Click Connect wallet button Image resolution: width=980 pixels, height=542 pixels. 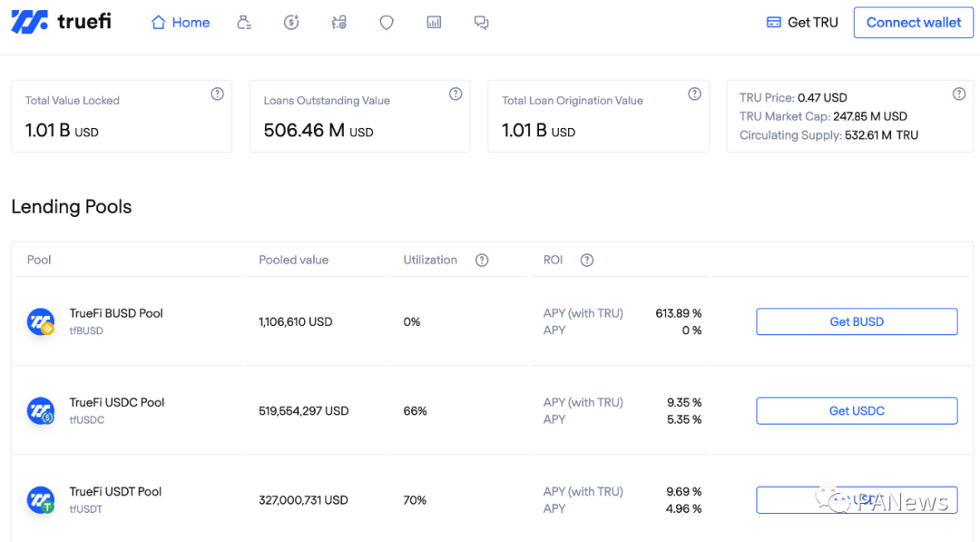(x=913, y=23)
